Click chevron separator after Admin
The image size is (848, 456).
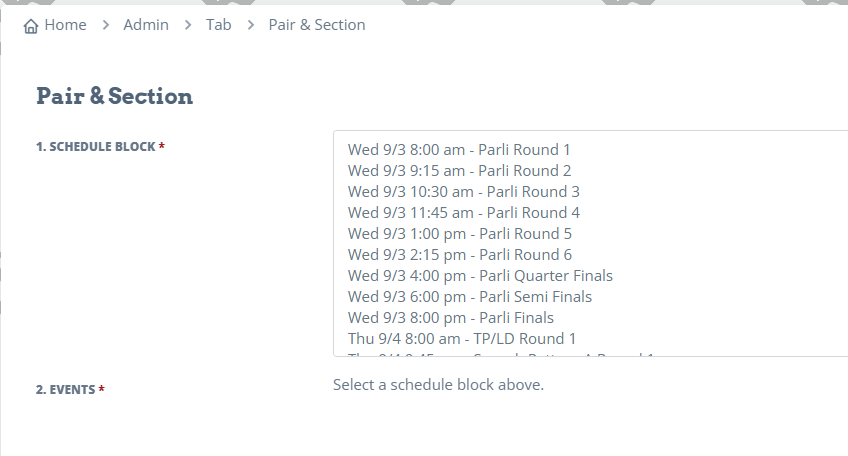click(188, 25)
